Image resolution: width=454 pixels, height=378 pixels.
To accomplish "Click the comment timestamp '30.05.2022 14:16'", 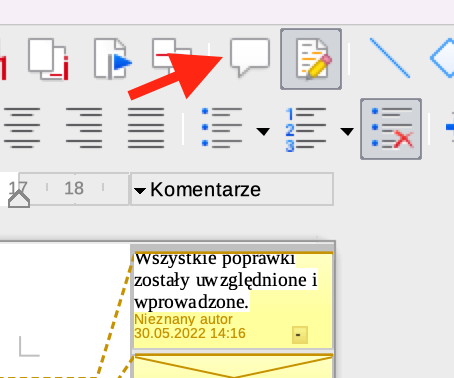I will pos(190,333).
